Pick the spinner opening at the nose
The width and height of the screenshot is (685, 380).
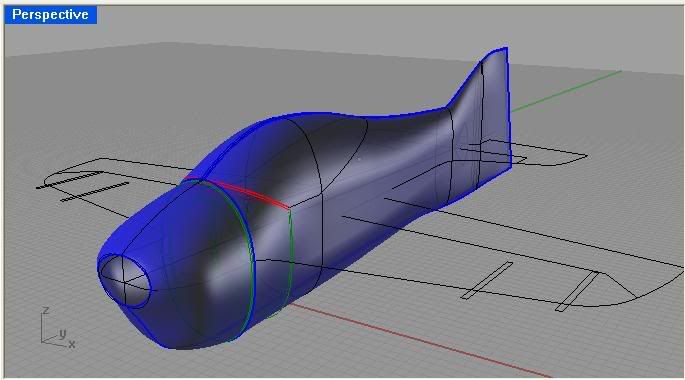[x=125, y=280]
